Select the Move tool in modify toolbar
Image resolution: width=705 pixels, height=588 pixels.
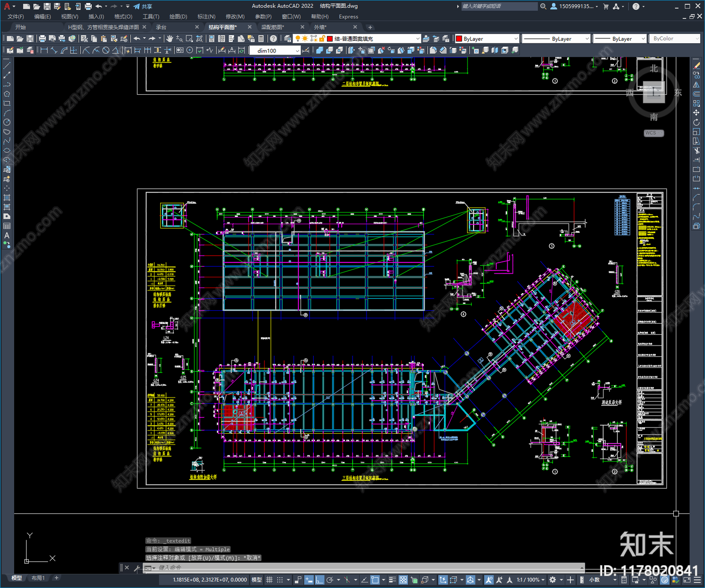click(696, 113)
